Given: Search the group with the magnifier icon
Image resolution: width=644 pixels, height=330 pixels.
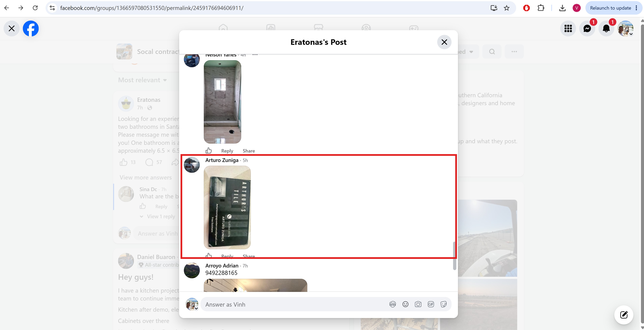Looking at the screenshot, I should [x=492, y=52].
